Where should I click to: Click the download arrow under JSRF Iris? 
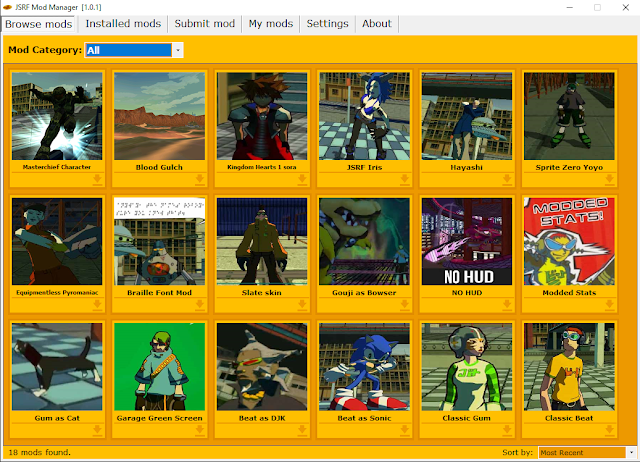(404, 179)
